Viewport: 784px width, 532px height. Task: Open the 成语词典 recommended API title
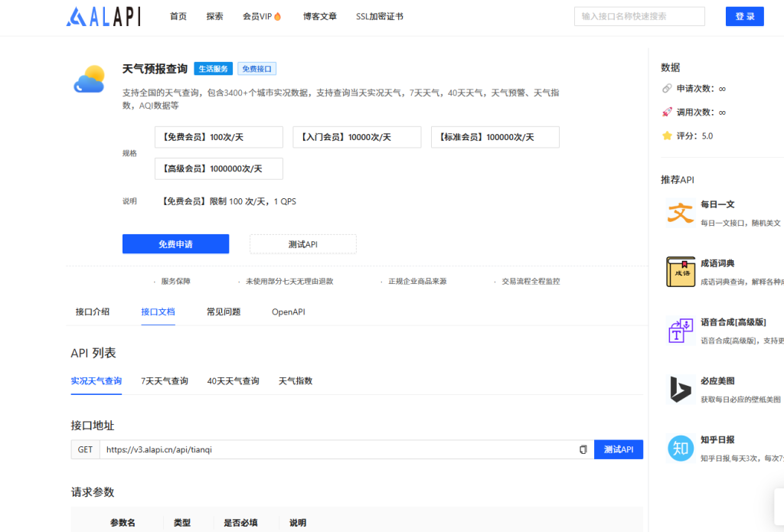(717, 263)
